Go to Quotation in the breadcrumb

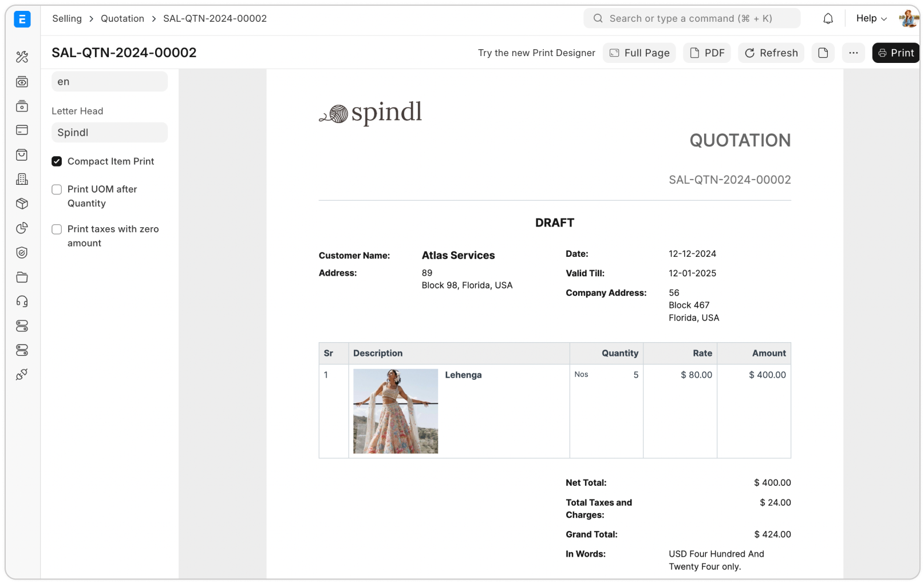pos(123,18)
